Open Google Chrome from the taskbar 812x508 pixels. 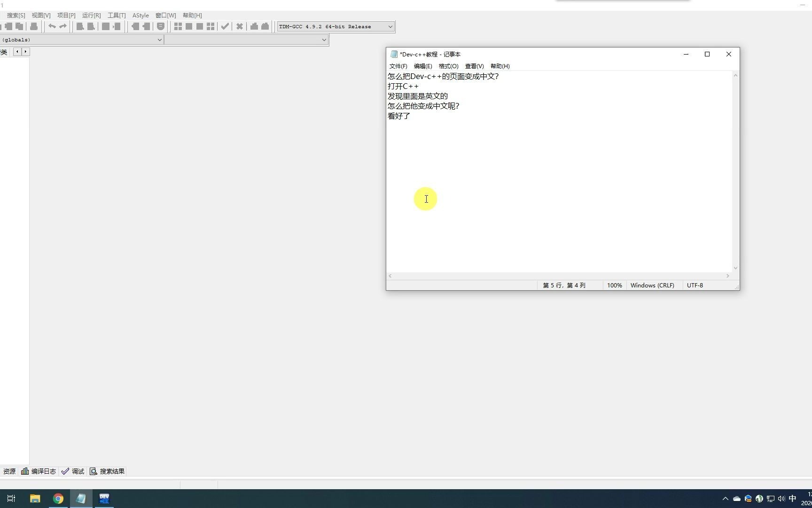[58, 499]
